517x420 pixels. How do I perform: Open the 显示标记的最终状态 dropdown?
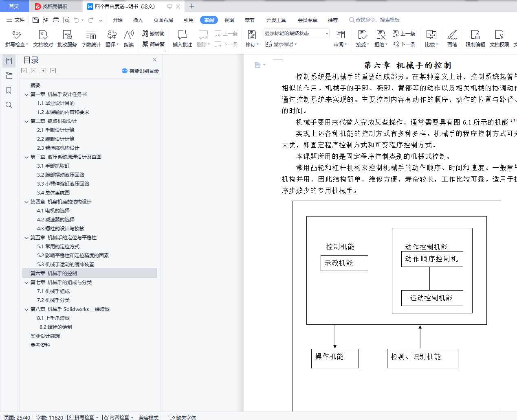click(x=296, y=33)
